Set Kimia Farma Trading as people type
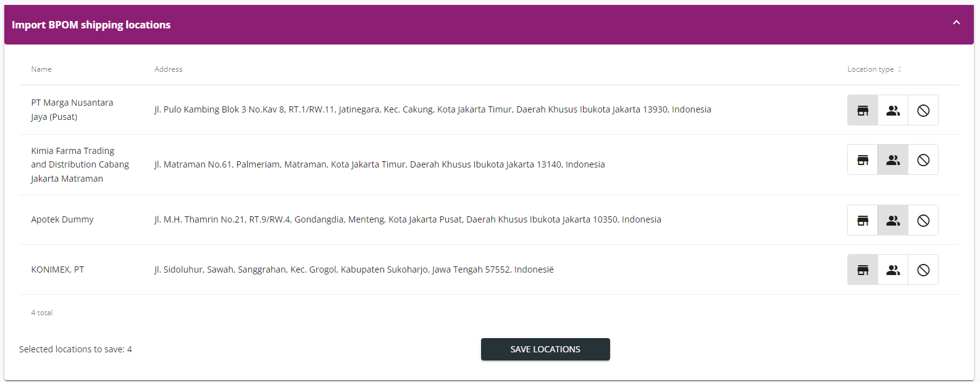Viewport: 980px width, 382px height. [893, 159]
